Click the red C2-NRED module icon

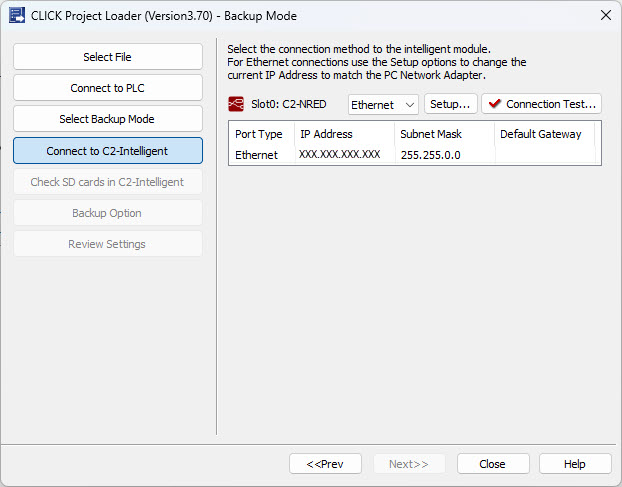236,104
